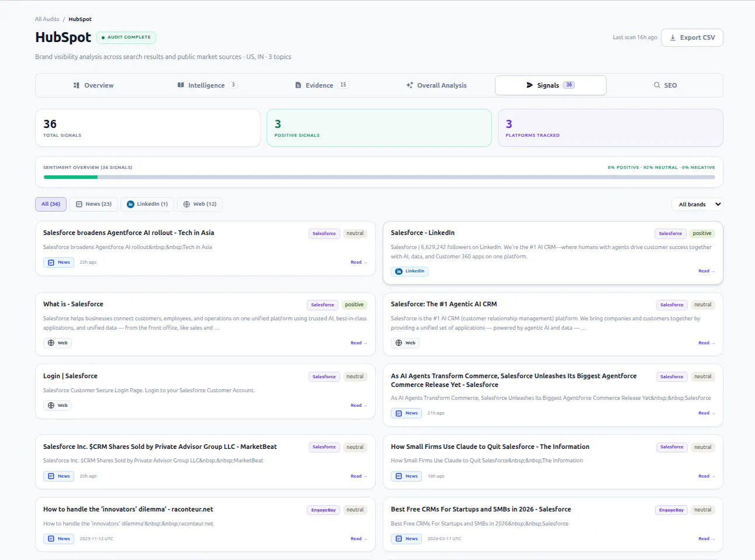755x560 pixels.
Task: Open the SEO tab
Action: [665, 85]
